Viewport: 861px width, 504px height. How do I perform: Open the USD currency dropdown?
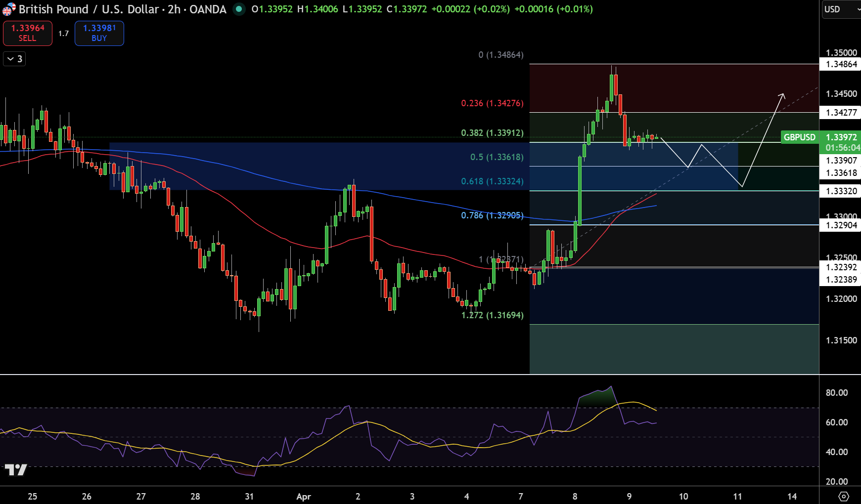[841, 9]
